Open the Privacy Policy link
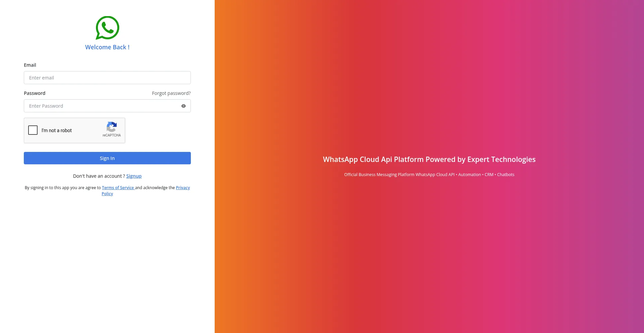Image resolution: width=644 pixels, height=333 pixels. point(183,188)
